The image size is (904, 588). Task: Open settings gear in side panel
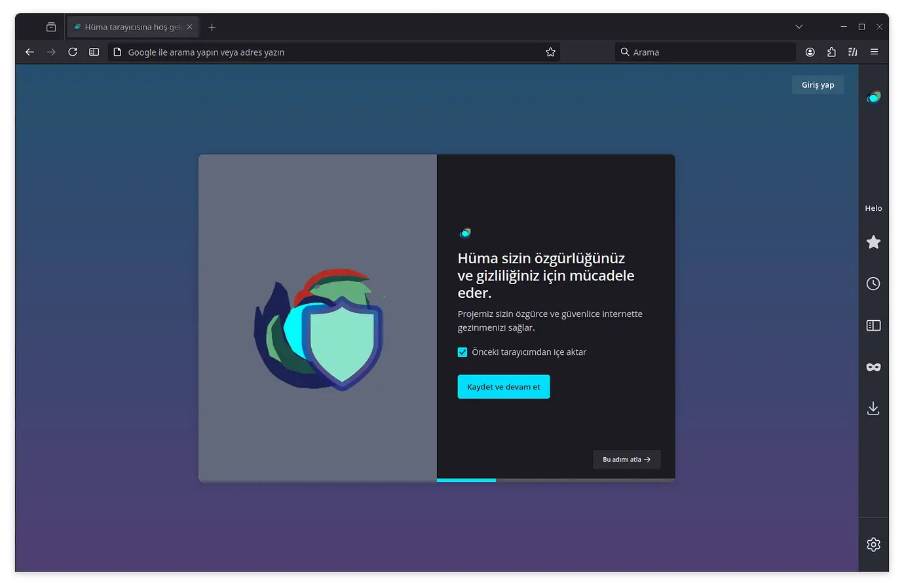tap(873, 545)
